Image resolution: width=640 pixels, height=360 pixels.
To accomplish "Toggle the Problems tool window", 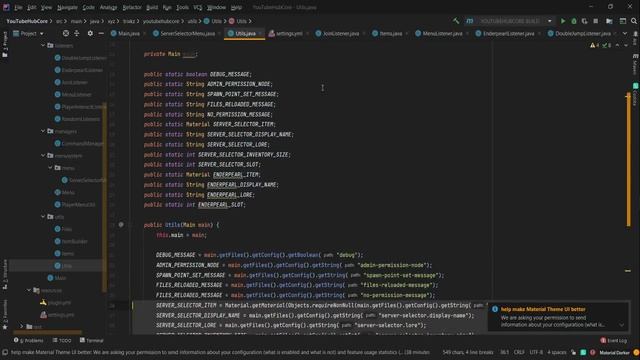I will 29,340.
